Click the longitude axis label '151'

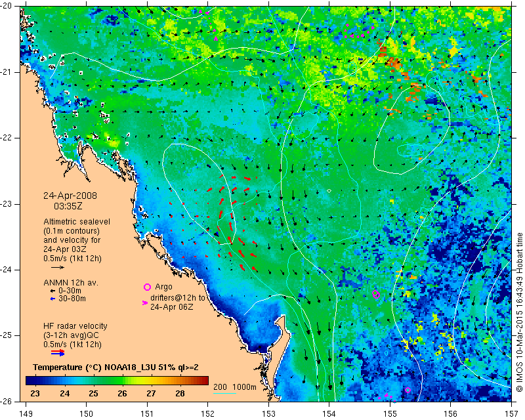click(x=147, y=414)
